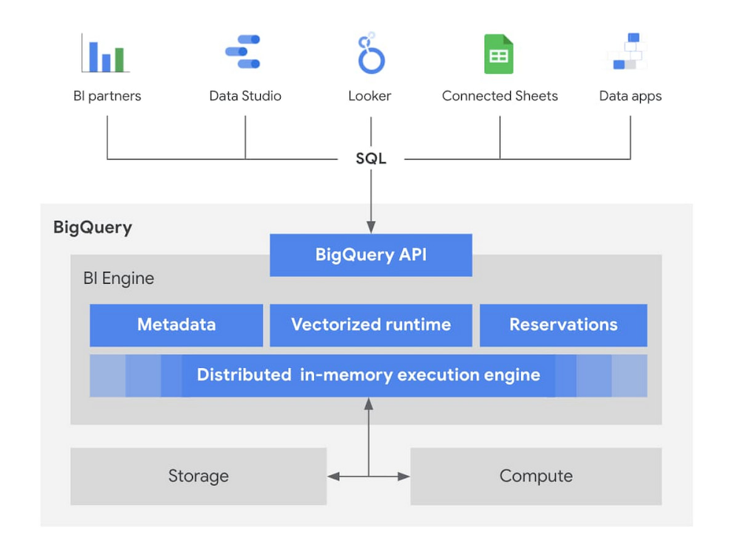The height and width of the screenshot is (560, 739).
Task: Click the BI partners text label
Action: pyautogui.click(x=107, y=97)
